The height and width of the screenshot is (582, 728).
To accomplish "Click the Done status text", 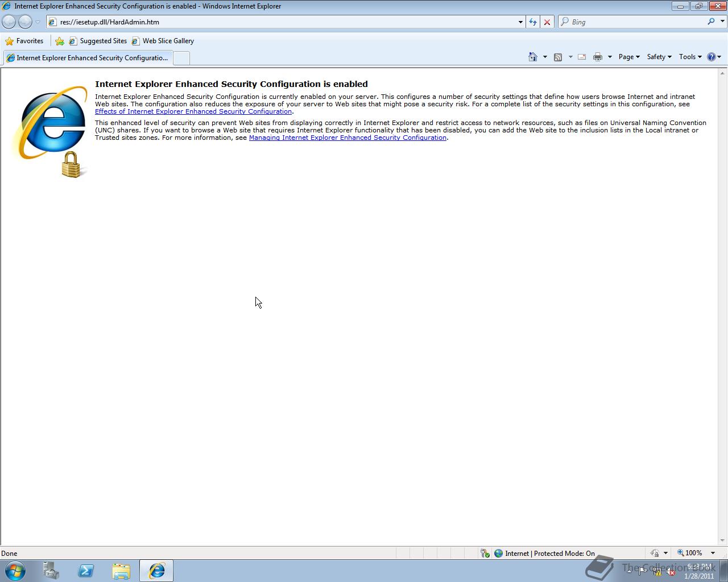I will tap(9, 553).
